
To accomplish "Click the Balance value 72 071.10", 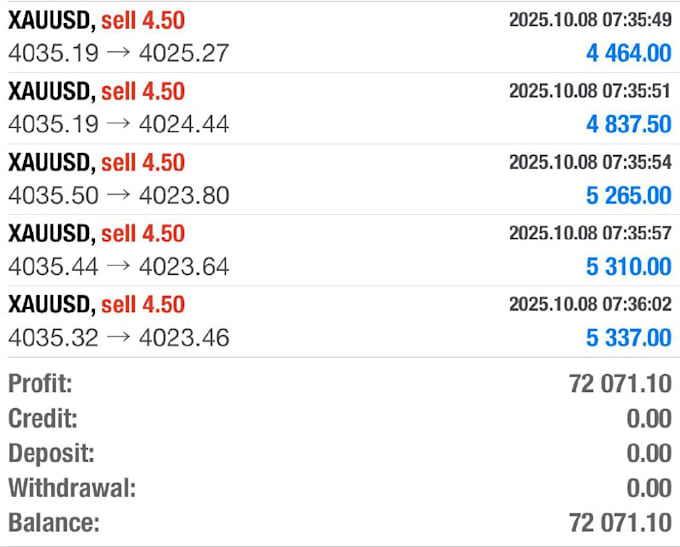I will click(x=620, y=522).
